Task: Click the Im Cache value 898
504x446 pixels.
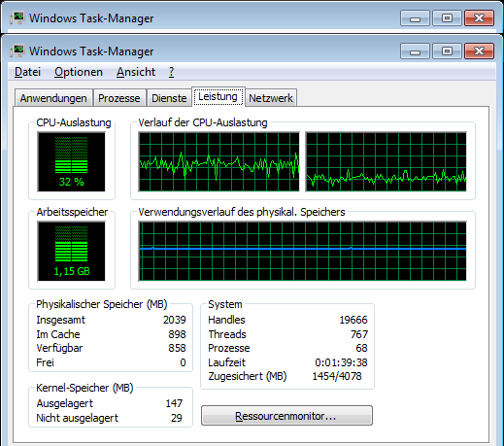Action: click(177, 334)
